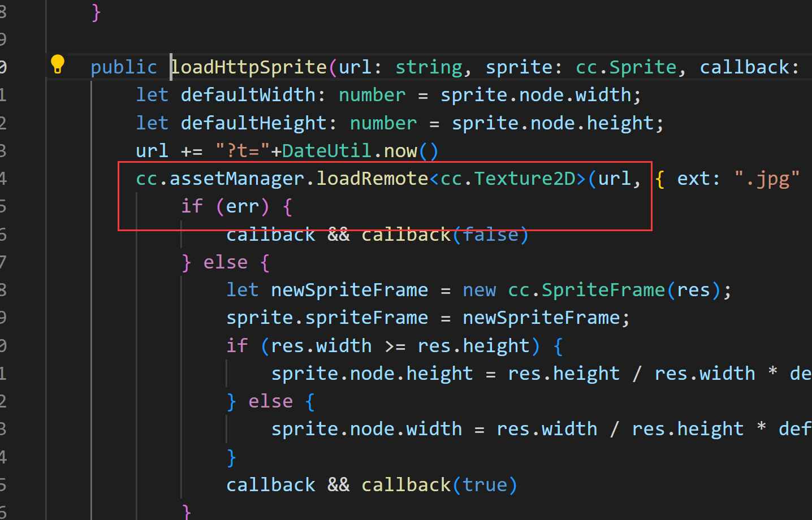Viewport: 812px width, 520px height.
Task: Select the 'string' type annotation
Action: [x=429, y=67]
